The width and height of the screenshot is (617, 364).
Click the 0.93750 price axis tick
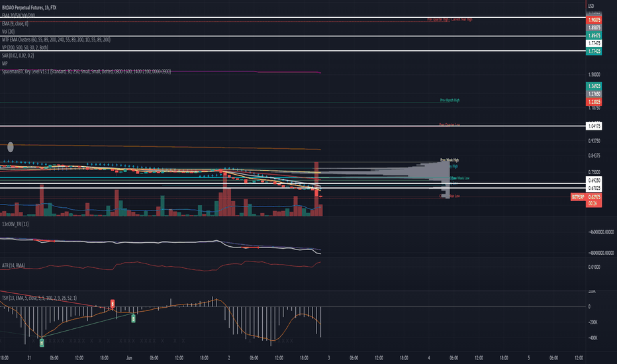pos(594,140)
